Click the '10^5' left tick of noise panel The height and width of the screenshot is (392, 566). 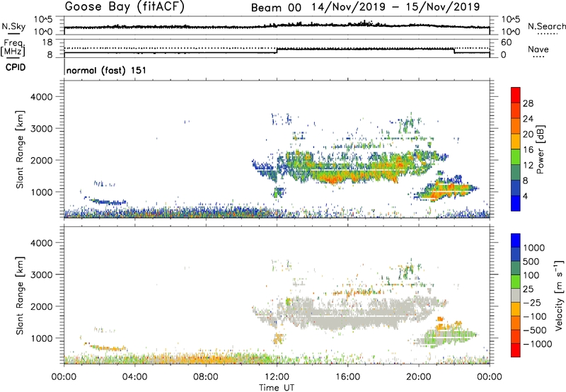click(x=43, y=19)
